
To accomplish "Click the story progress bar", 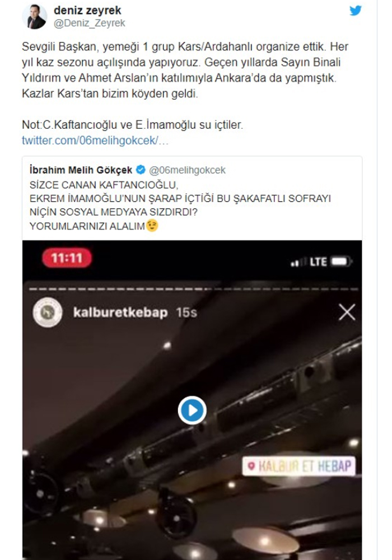I will [193, 289].
